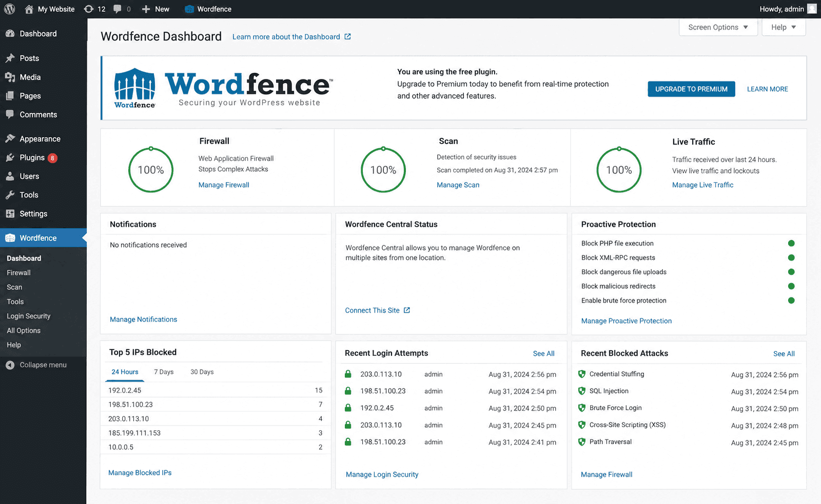
Task: Click the Tools wrench icon
Action: click(x=10, y=195)
